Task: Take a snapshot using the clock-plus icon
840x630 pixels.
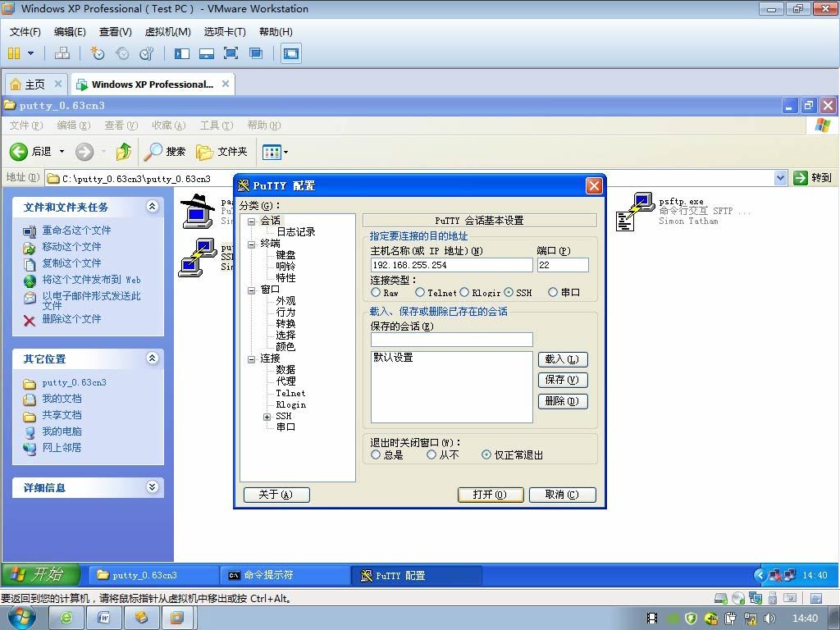Action: [x=97, y=53]
